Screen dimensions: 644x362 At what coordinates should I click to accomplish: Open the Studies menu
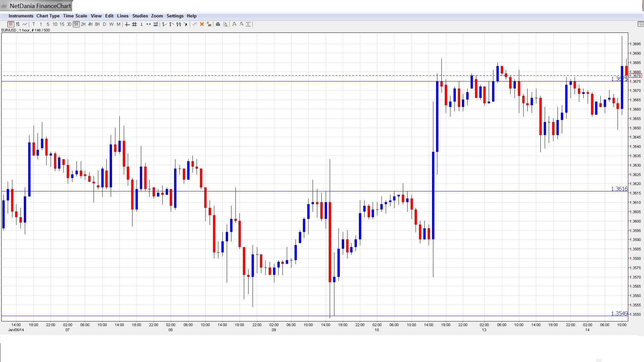pos(140,16)
